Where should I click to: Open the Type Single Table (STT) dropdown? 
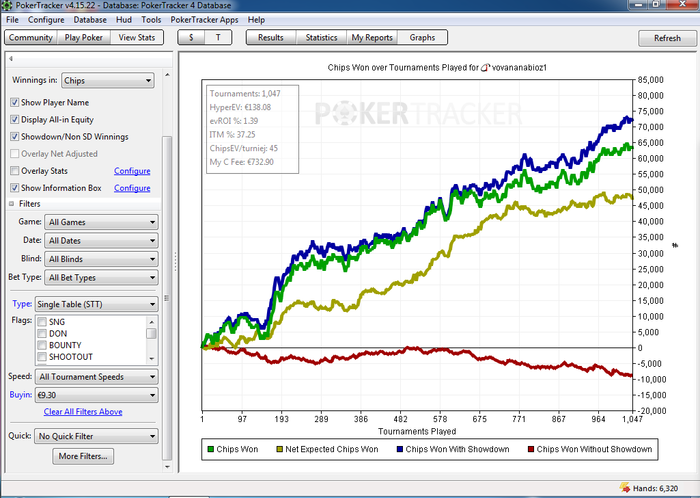[96, 304]
